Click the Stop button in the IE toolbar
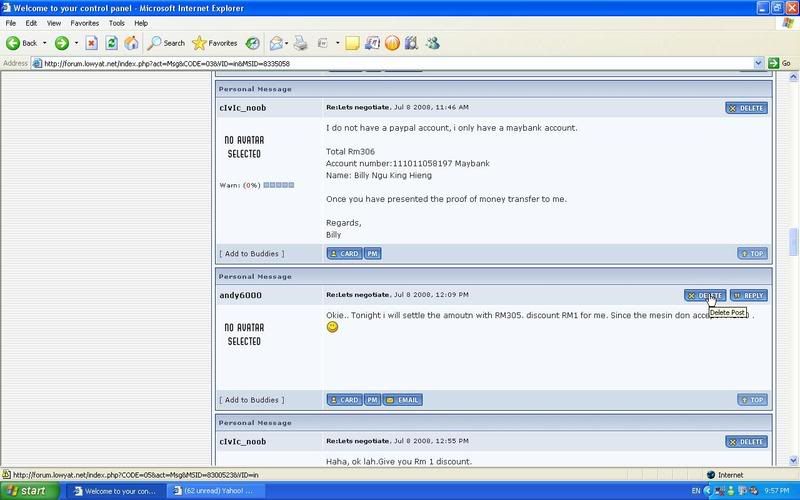Screen dimensions: 800x500 pyautogui.click(x=92, y=43)
